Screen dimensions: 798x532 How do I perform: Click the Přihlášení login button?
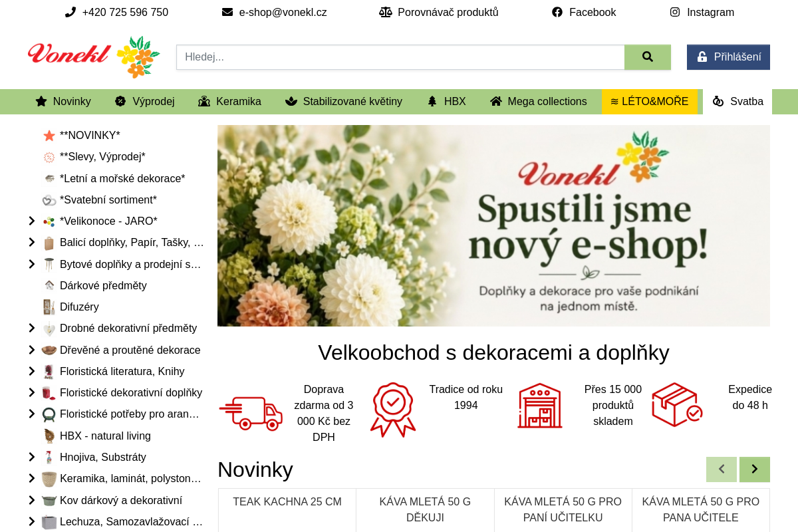point(728,57)
